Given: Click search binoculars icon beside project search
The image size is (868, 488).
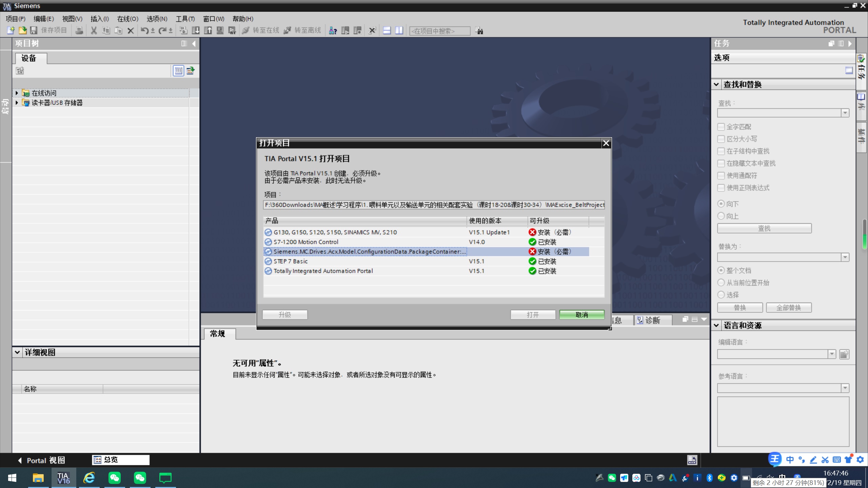Looking at the screenshot, I should [x=479, y=31].
